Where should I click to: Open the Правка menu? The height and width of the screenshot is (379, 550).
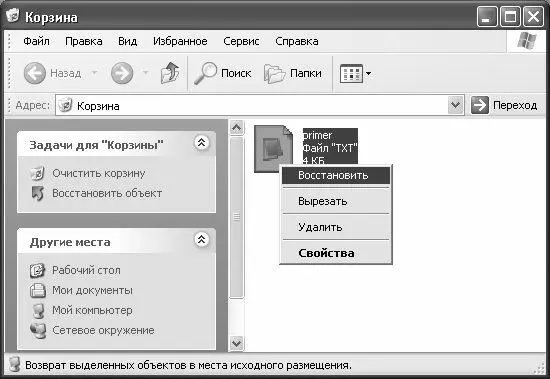point(84,41)
